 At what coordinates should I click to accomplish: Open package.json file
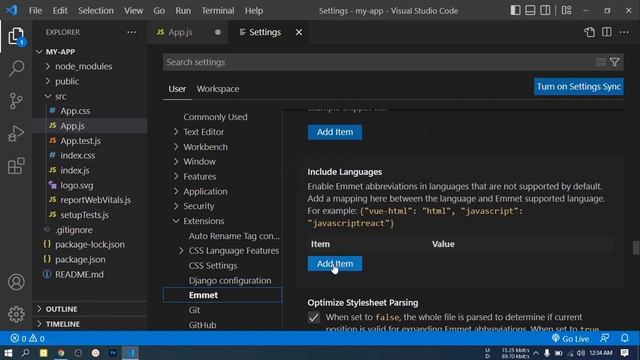80,259
